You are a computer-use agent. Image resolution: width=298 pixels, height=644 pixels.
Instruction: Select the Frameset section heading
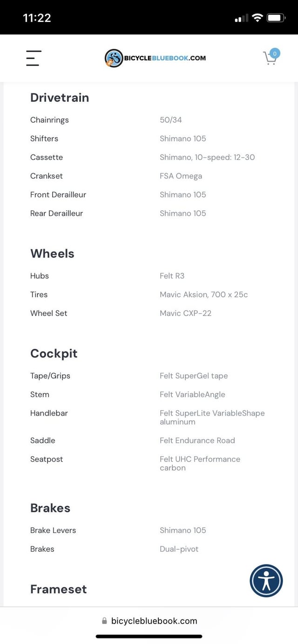(x=59, y=589)
